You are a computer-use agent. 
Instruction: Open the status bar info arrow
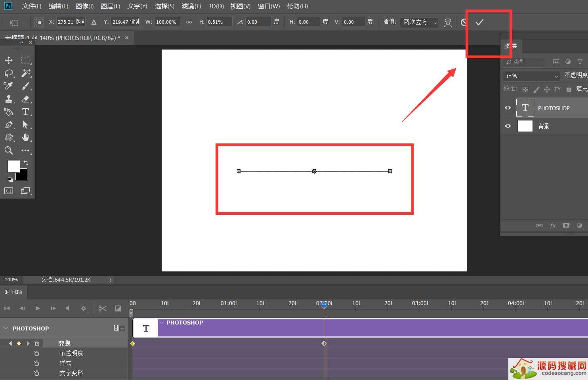click(x=111, y=280)
